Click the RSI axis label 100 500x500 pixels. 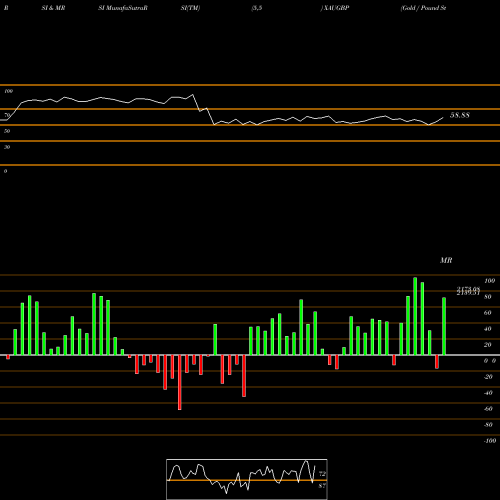8,91
